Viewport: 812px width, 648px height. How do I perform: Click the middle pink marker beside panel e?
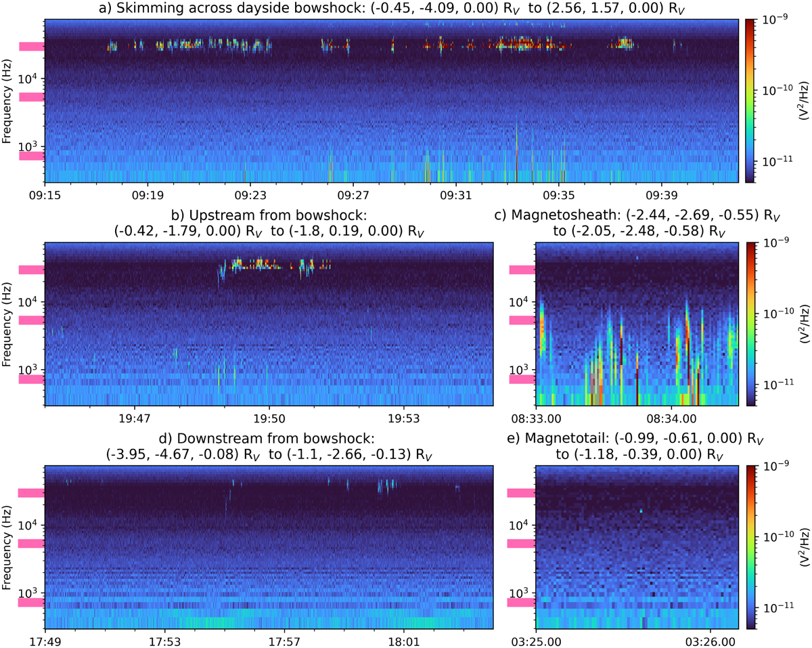click(522, 543)
